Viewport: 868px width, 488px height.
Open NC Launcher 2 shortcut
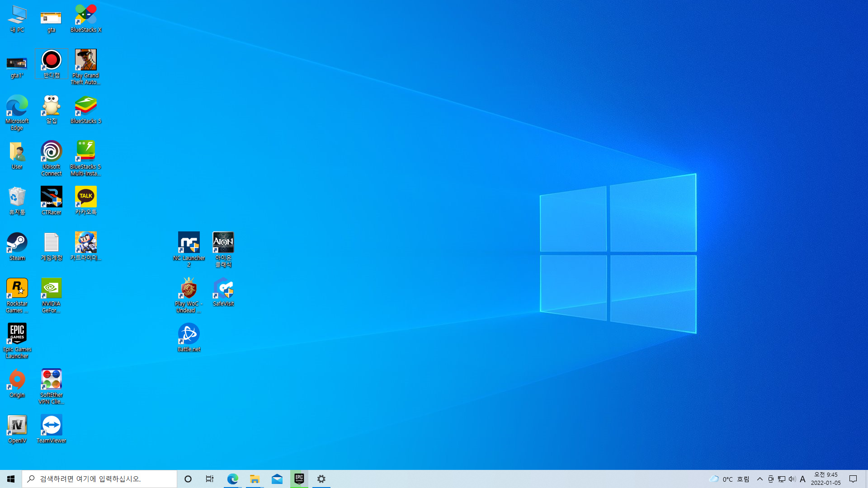pyautogui.click(x=189, y=250)
